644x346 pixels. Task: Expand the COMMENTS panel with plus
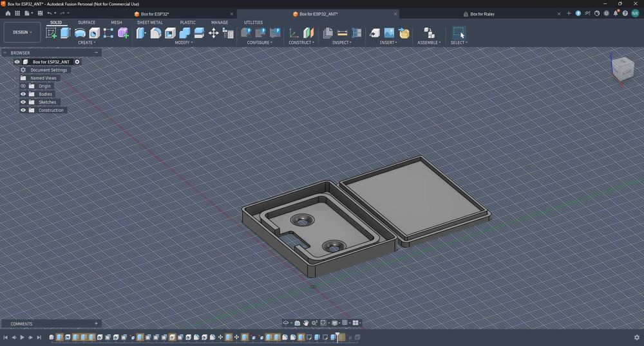96,323
